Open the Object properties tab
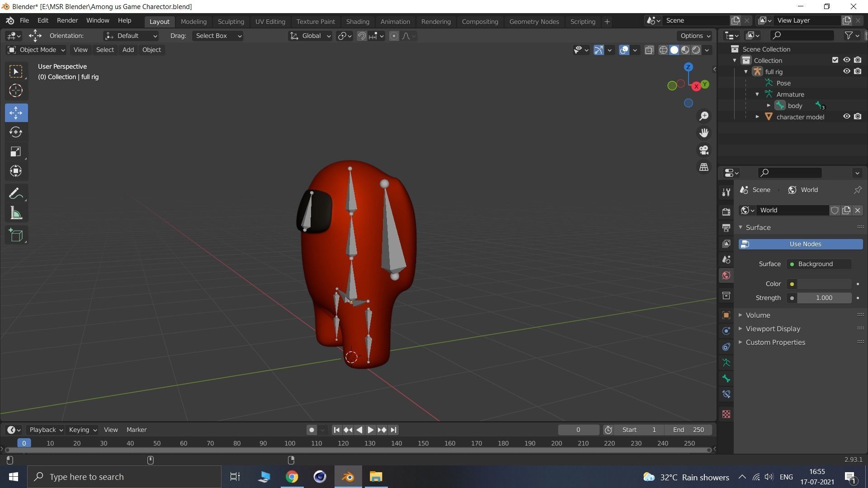The image size is (868, 488). 726,315
